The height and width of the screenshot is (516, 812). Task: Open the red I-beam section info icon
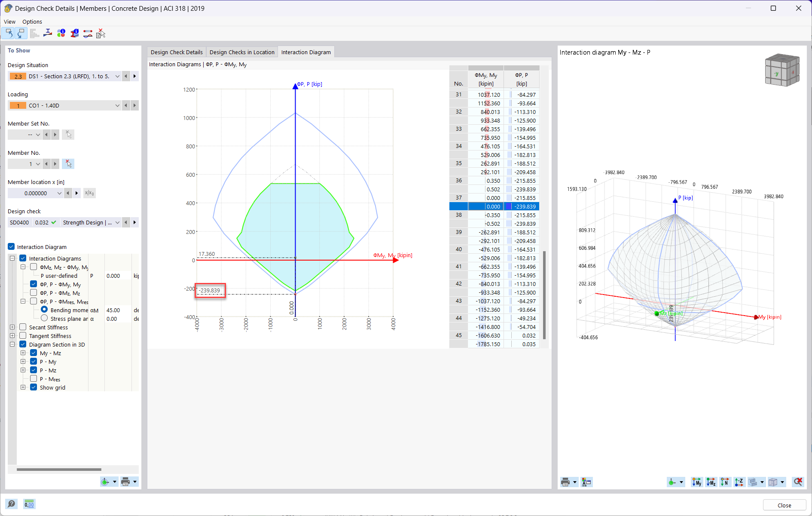point(74,34)
